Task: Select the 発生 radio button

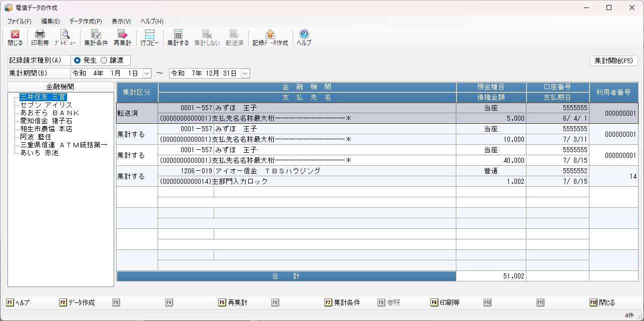Action: 78,61
